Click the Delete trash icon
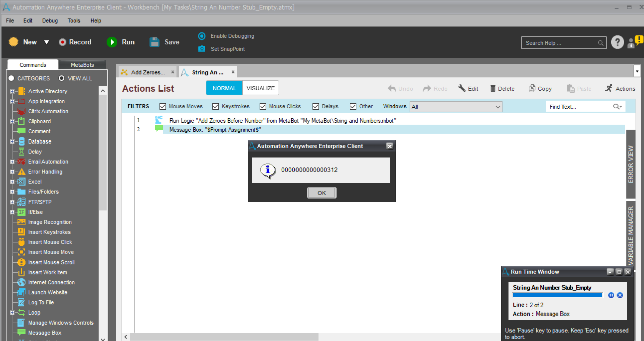Viewport: 644px width, 341px height. pos(493,89)
